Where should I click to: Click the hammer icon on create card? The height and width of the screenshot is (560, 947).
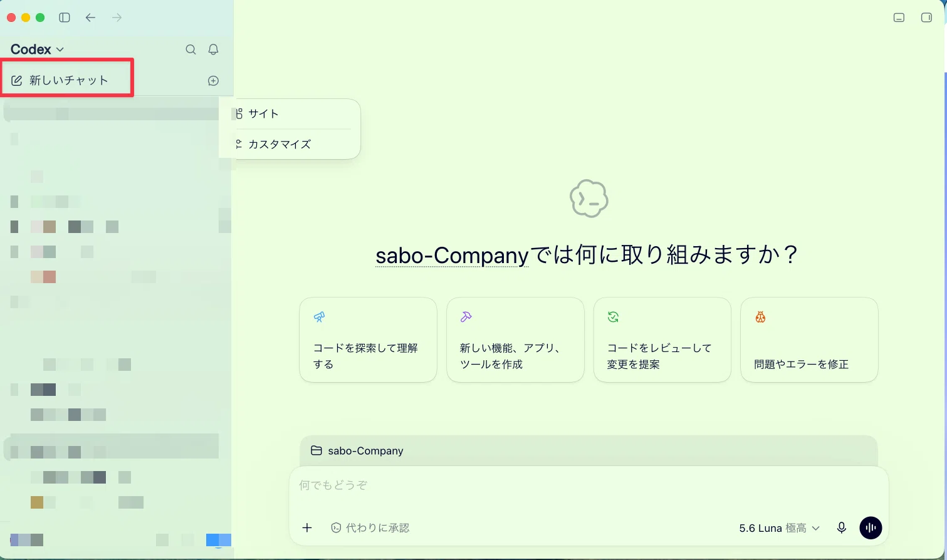[x=466, y=317]
